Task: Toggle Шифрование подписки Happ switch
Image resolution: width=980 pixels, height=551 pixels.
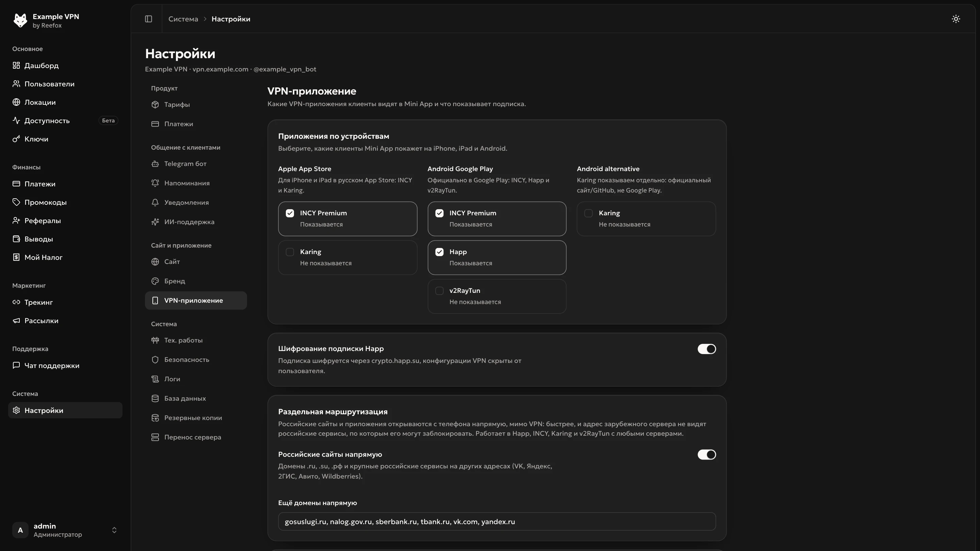Action: coord(706,349)
